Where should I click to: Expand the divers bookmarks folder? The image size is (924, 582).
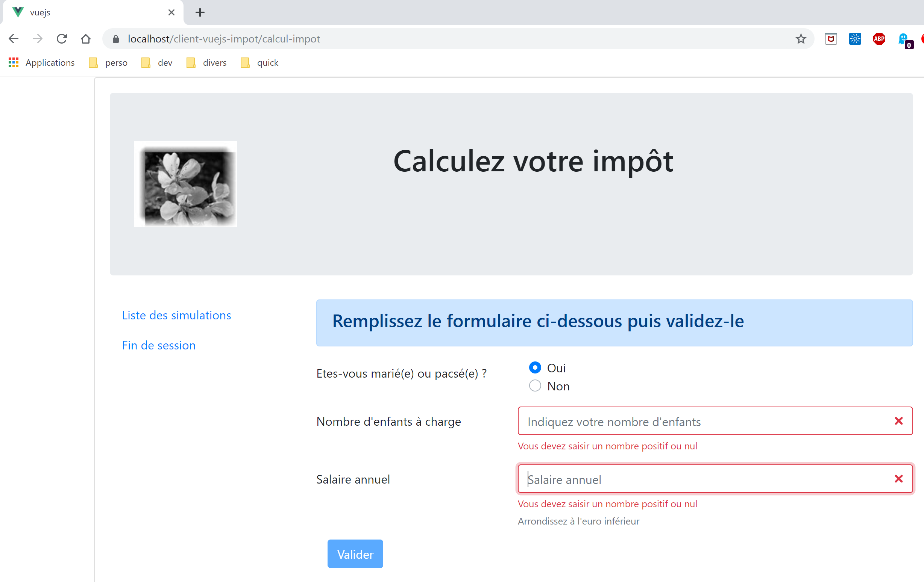click(x=206, y=62)
